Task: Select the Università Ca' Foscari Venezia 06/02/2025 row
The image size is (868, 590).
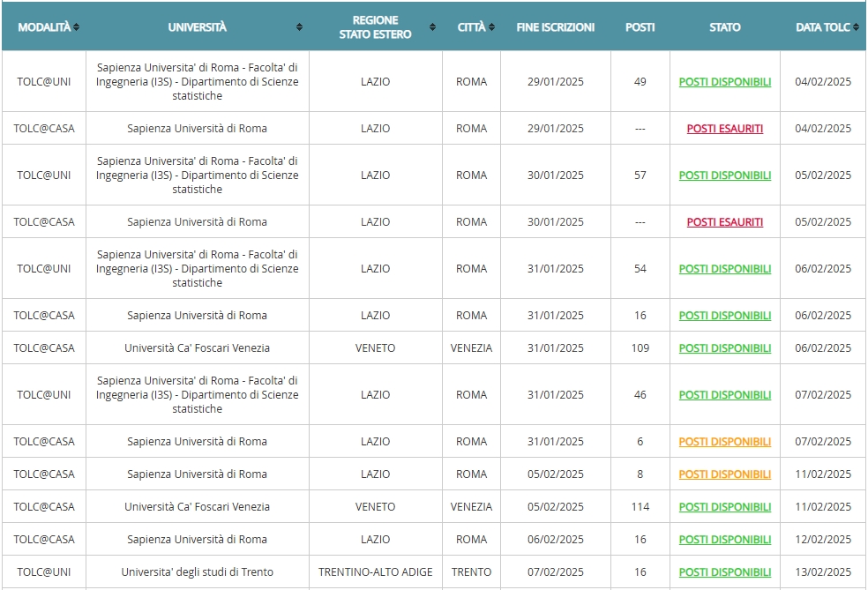Action: pyautogui.click(x=434, y=348)
